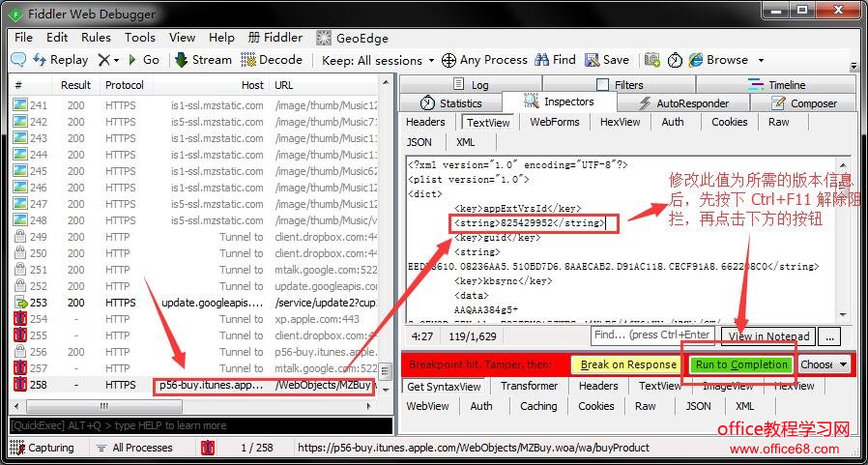
Task: Switch to the Composer tab
Action: tap(803, 103)
